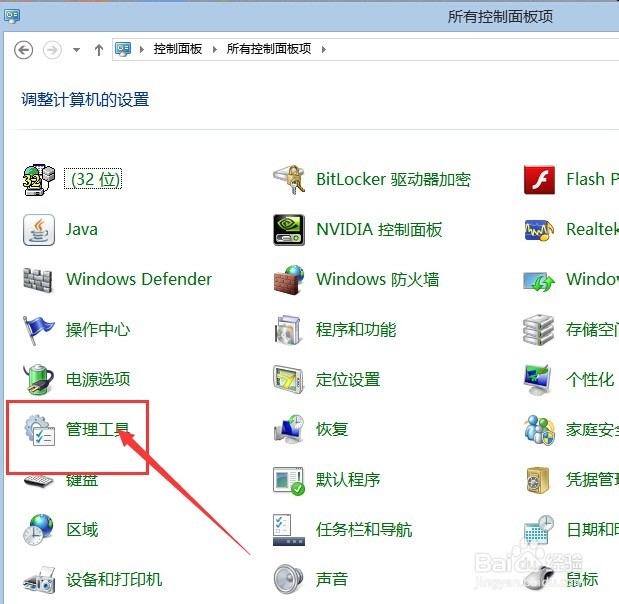Open the 定位设置 map icon
This screenshot has height=604, width=619.
tap(289, 380)
